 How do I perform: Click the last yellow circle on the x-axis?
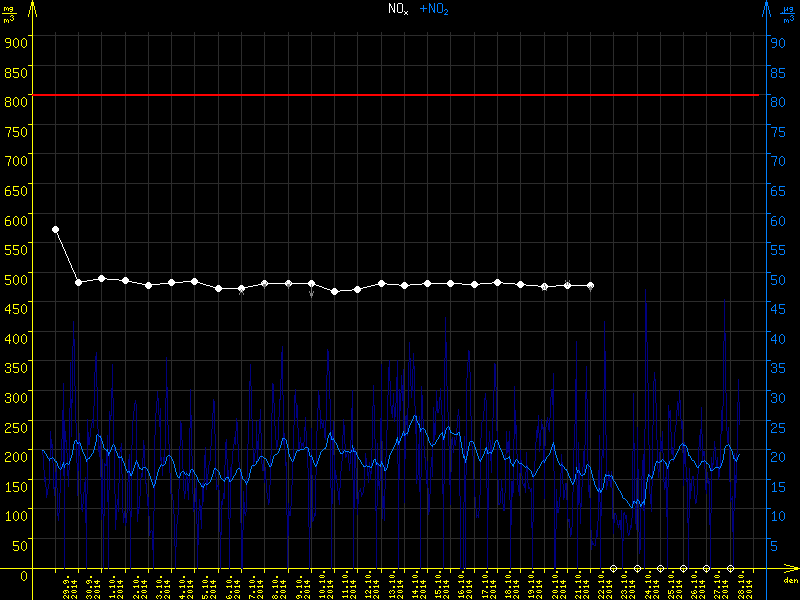pyautogui.click(x=730, y=568)
